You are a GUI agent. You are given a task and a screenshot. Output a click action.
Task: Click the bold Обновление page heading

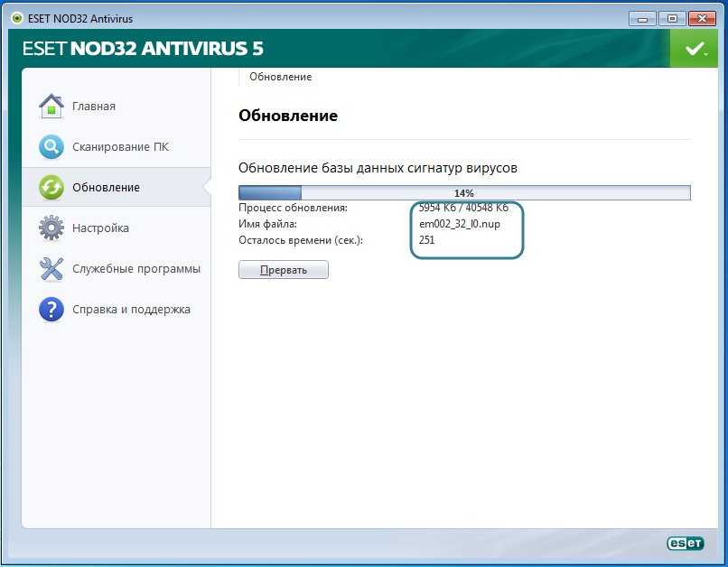pos(288,116)
